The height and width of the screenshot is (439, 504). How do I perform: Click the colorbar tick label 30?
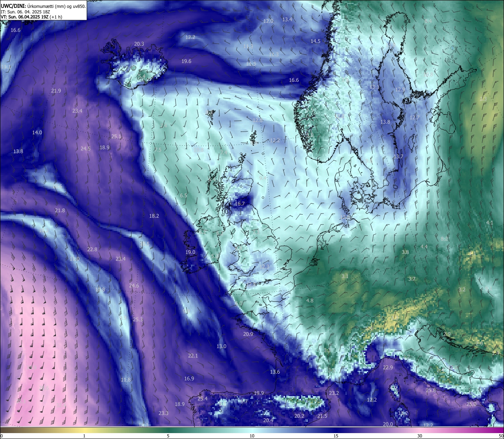(420, 436)
